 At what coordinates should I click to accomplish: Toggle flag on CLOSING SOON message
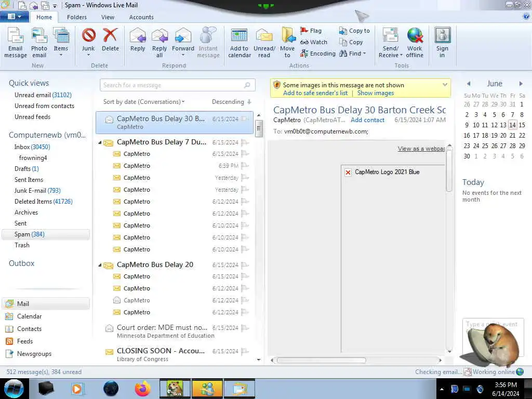pos(245,352)
